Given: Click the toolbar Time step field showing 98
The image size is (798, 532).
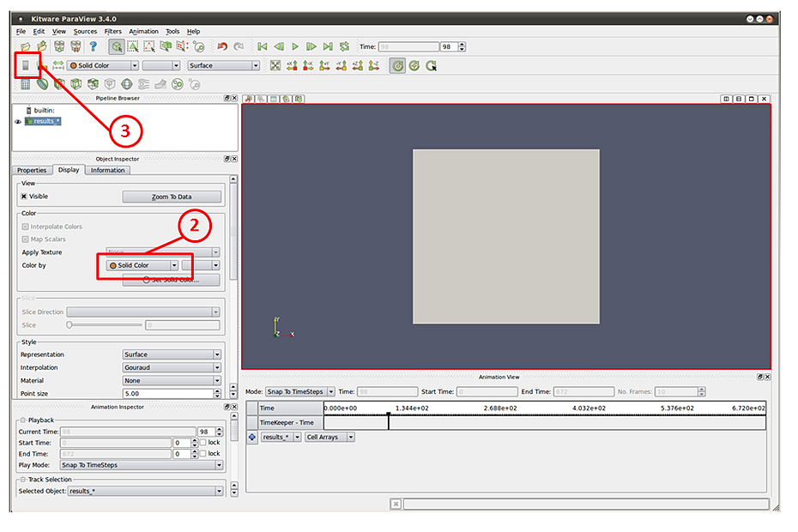Looking at the screenshot, I should [x=449, y=47].
